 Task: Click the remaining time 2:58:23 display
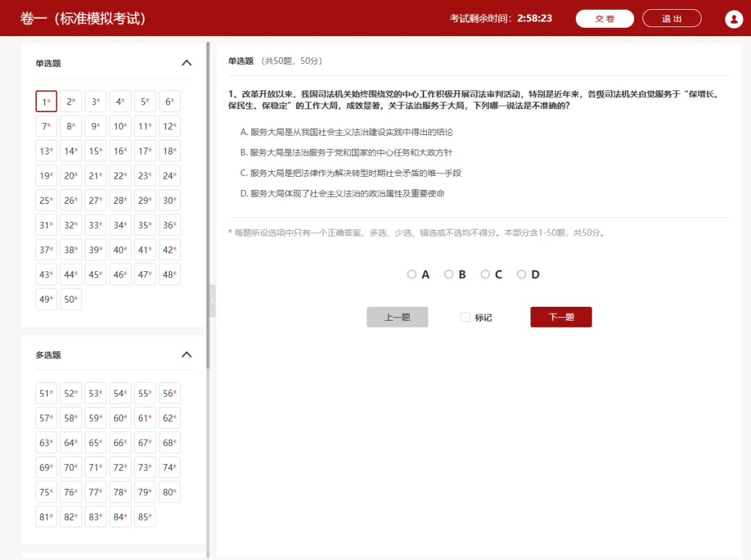tap(535, 18)
